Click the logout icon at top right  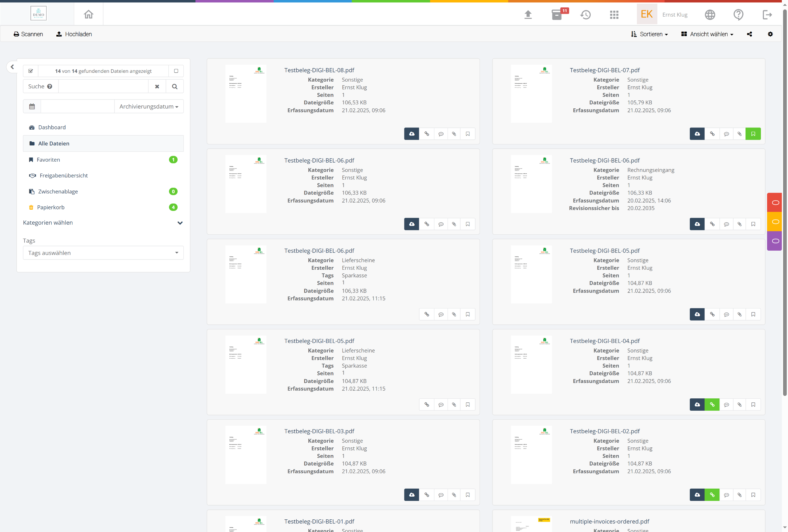767,14
